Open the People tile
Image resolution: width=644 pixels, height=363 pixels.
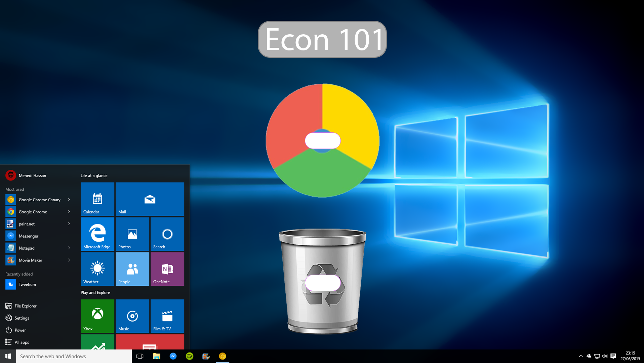[132, 269]
